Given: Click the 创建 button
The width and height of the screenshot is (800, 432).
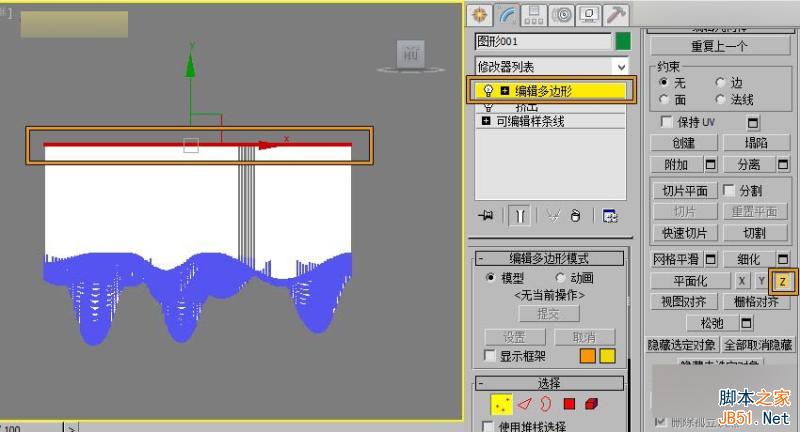Looking at the screenshot, I should tap(684, 143).
